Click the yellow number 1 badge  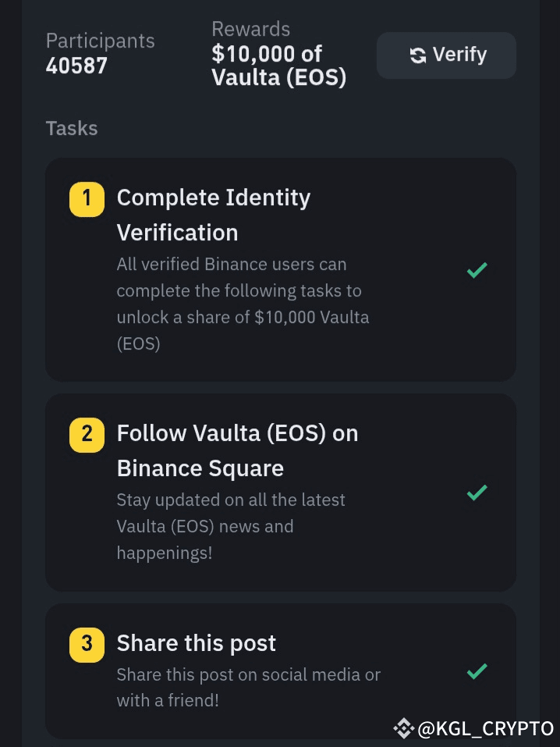pyautogui.click(x=87, y=198)
